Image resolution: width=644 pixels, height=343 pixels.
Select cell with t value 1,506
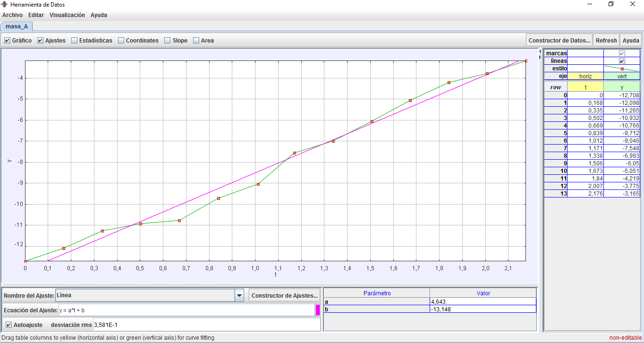[585, 163]
